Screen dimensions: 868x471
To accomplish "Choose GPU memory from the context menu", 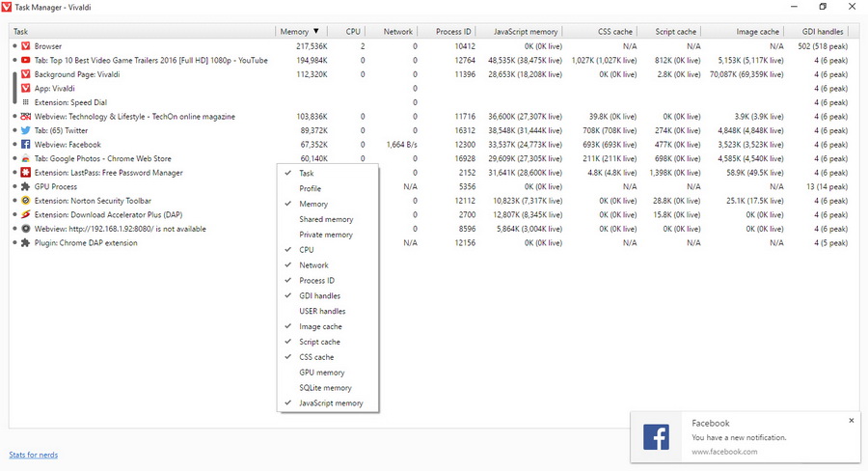I will (321, 373).
